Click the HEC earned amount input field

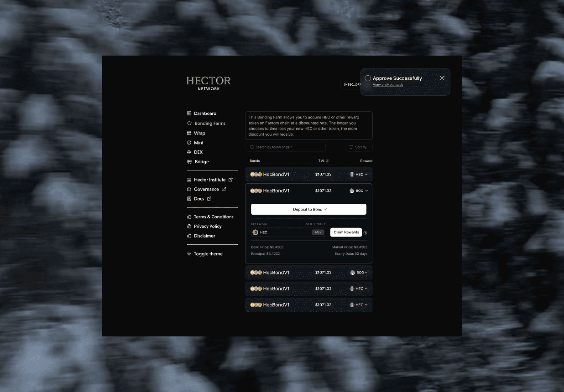pos(288,232)
